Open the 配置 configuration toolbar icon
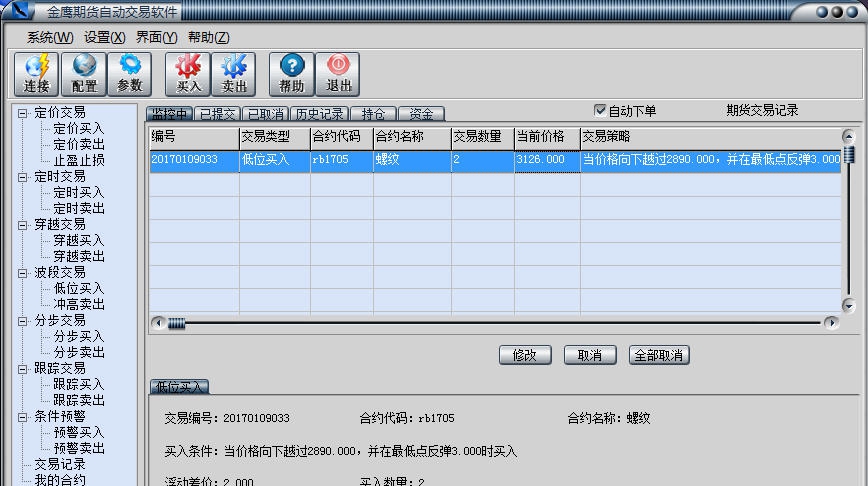Image resolution: width=868 pixels, height=486 pixels. tap(84, 74)
